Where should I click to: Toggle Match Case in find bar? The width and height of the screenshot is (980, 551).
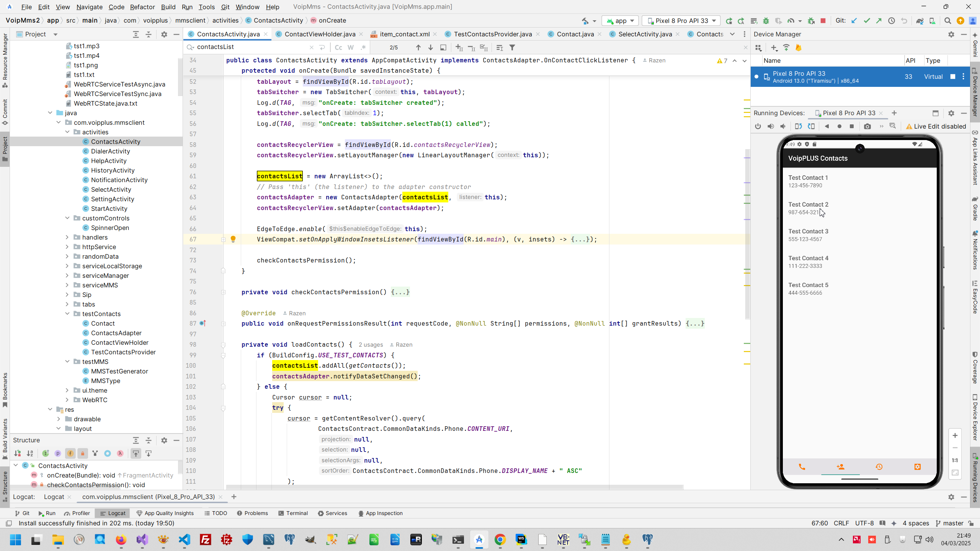(x=338, y=47)
